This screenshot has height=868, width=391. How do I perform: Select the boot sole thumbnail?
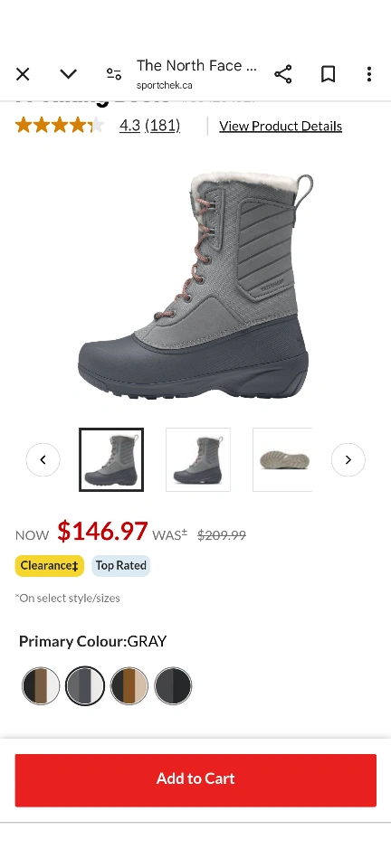pyautogui.click(x=283, y=459)
